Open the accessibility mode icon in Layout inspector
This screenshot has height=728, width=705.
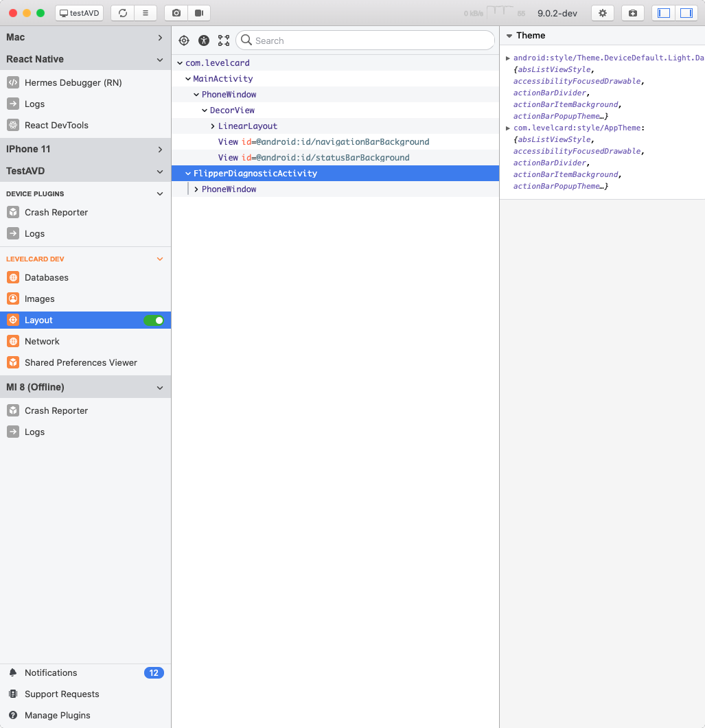204,40
